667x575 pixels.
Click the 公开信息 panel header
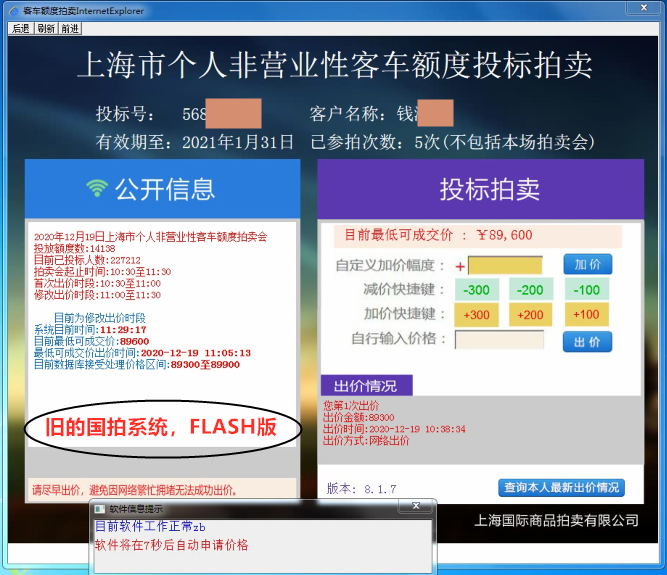[162, 189]
